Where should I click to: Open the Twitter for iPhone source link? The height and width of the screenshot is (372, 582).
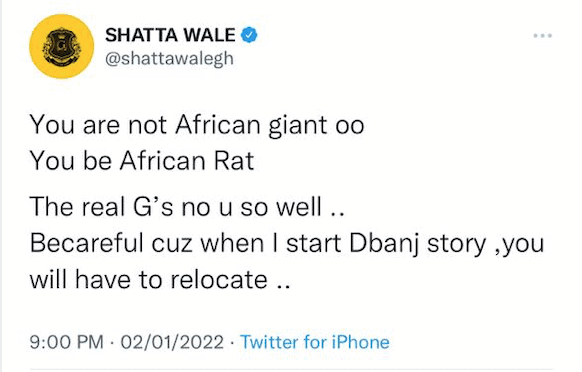315,342
